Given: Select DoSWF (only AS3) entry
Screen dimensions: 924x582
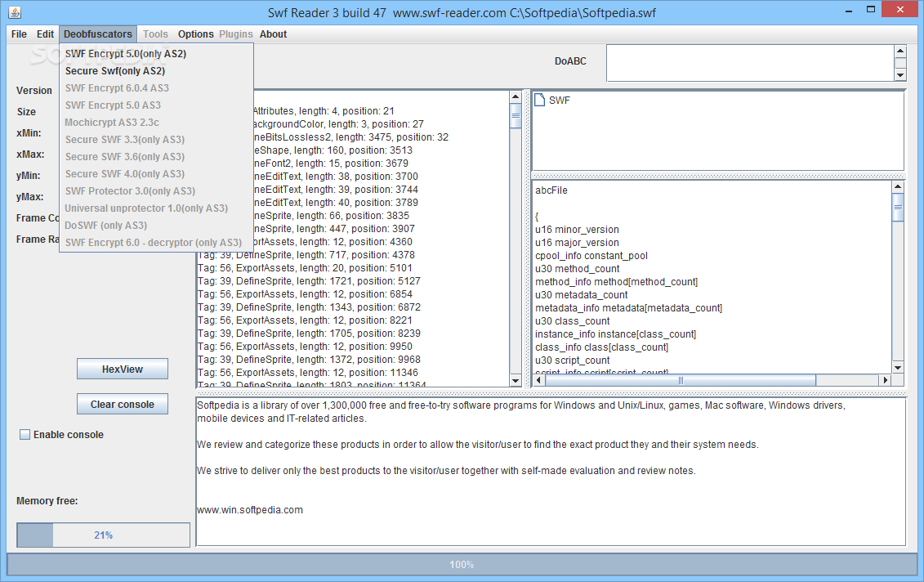Looking at the screenshot, I should (156, 225).
